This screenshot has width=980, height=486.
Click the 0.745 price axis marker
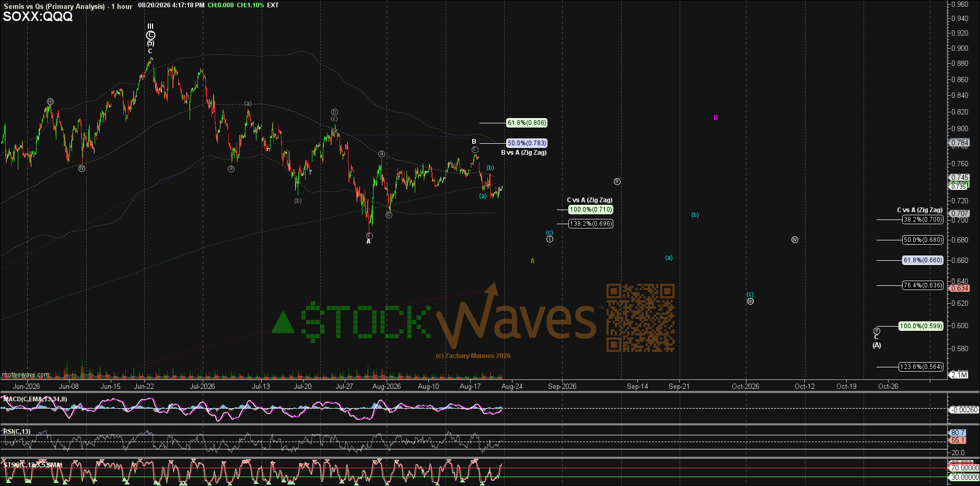(960, 178)
